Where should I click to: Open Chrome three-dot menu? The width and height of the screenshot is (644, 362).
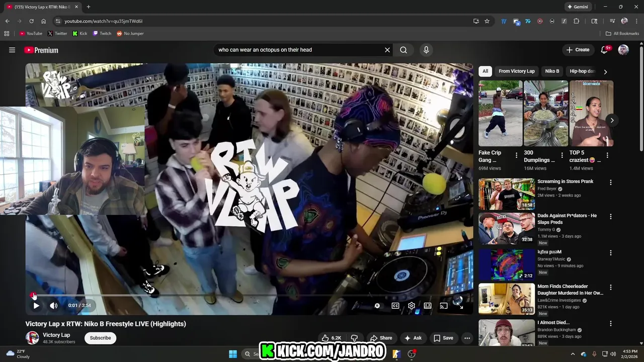pyautogui.click(x=635, y=21)
